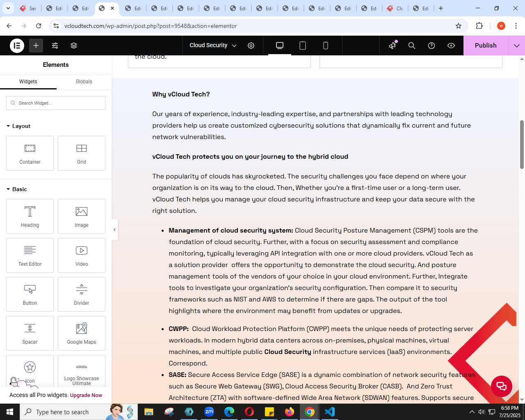The image size is (525, 420).
Task: Collapse the Layout section
Action: tap(18, 126)
